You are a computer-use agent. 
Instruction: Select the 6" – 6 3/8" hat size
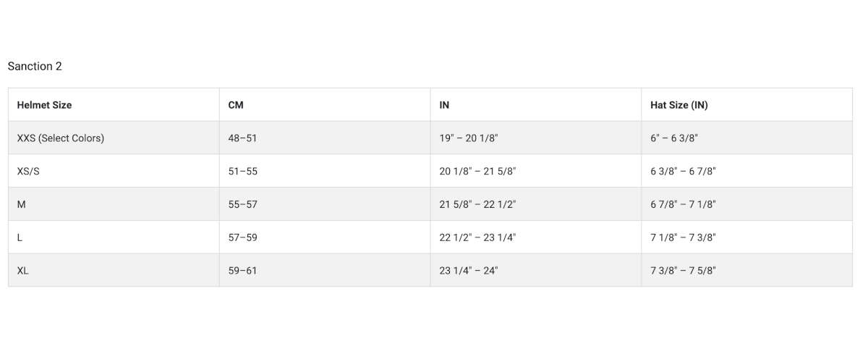click(x=674, y=138)
